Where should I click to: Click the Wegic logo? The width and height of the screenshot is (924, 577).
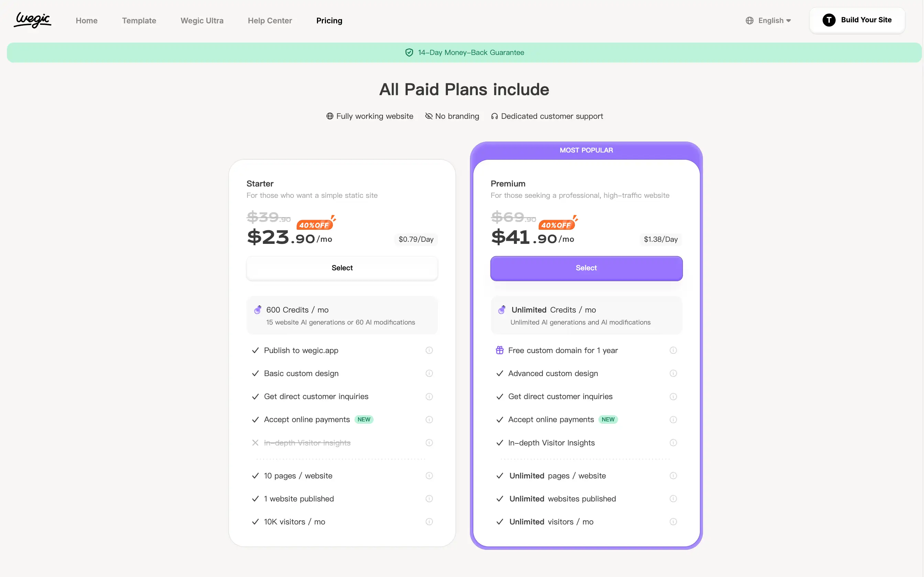tap(33, 20)
